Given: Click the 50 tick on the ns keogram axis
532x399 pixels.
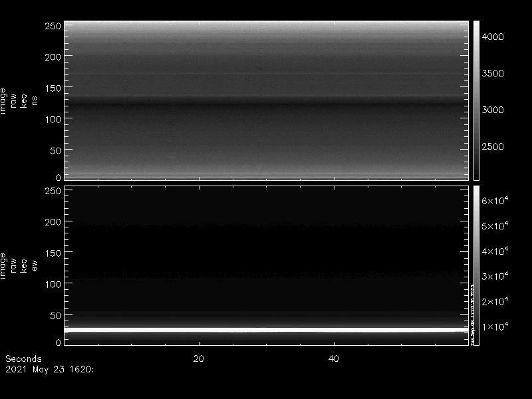Looking at the screenshot, I should click(55, 150).
